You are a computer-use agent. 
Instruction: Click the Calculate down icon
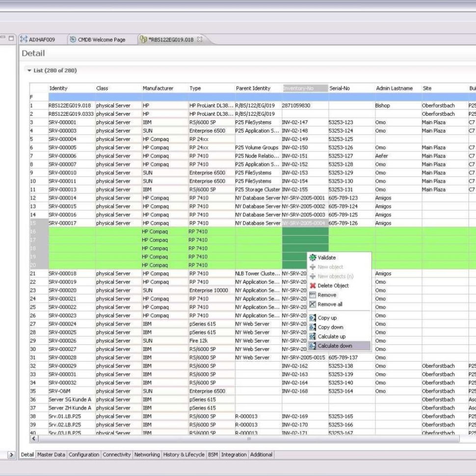coord(313,346)
